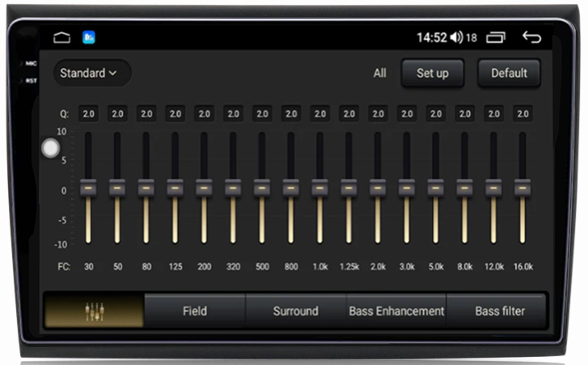Tap the Q value above 50 Hz

click(x=117, y=113)
